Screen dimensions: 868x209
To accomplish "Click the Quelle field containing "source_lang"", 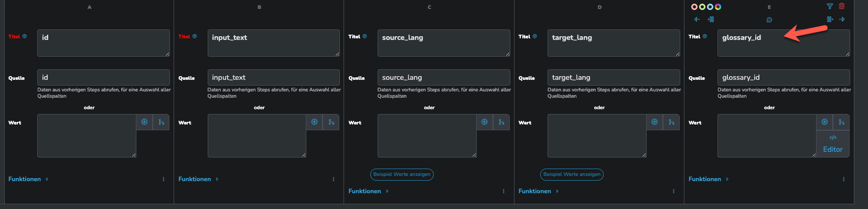I will 444,77.
